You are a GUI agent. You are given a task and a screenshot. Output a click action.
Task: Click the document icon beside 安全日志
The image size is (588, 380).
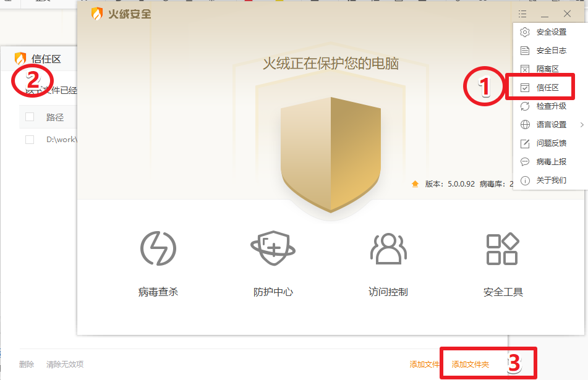click(525, 51)
